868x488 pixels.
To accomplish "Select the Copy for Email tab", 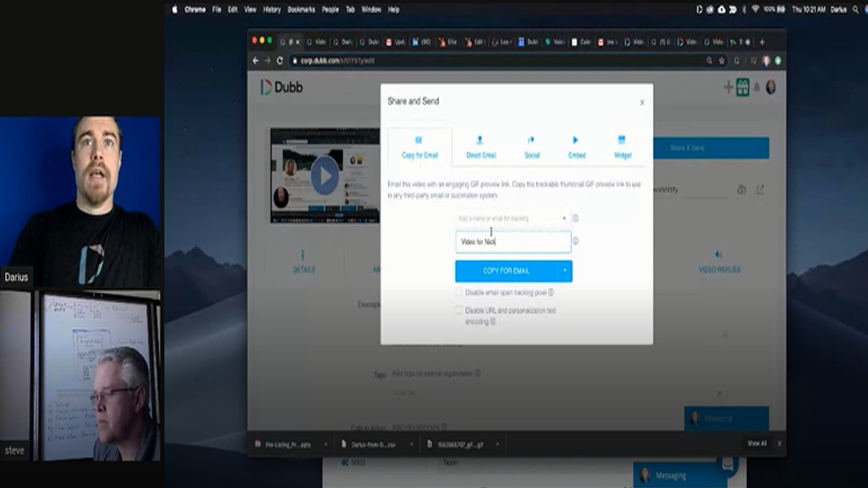I will pyautogui.click(x=420, y=147).
